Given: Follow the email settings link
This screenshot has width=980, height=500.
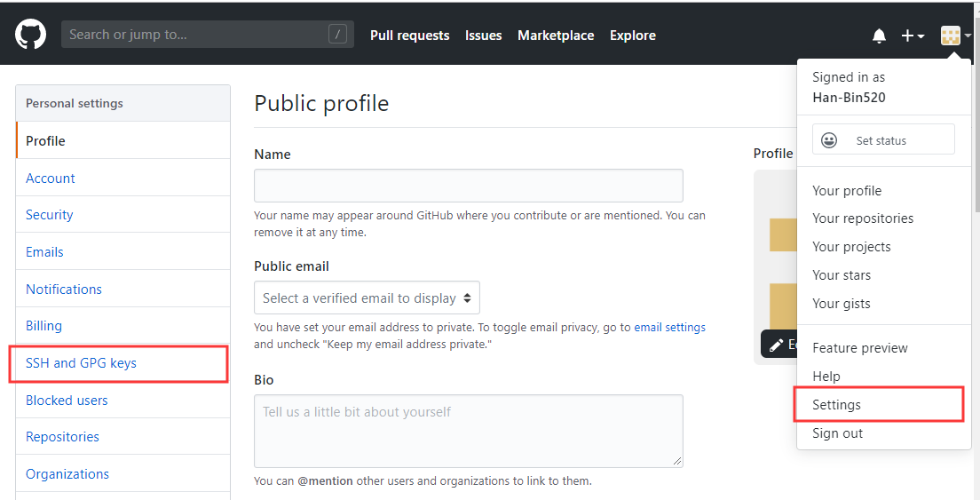Looking at the screenshot, I should click(x=669, y=328).
